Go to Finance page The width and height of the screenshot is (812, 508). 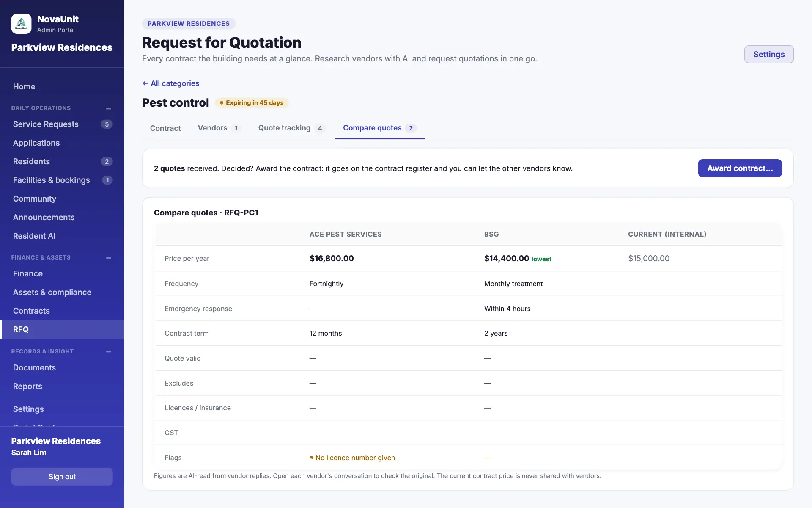(x=62, y=273)
